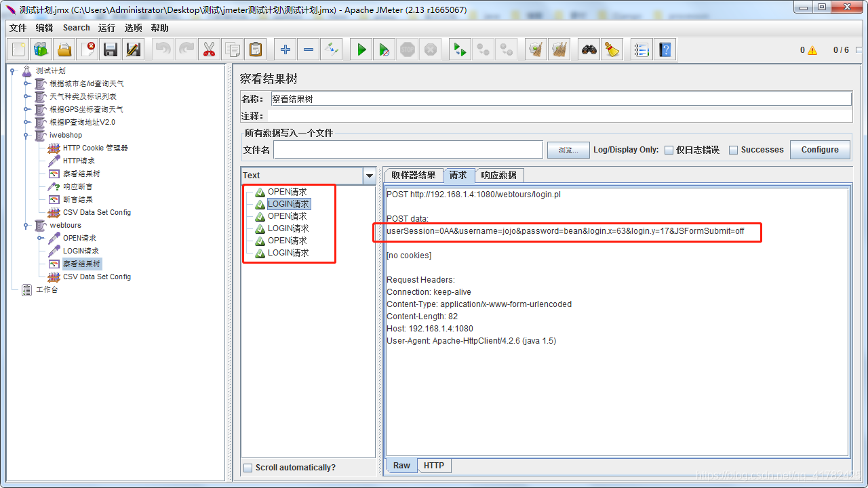Open the 文件 menu
This screenshot has height=488, width=868.
(x=18, y=28)
